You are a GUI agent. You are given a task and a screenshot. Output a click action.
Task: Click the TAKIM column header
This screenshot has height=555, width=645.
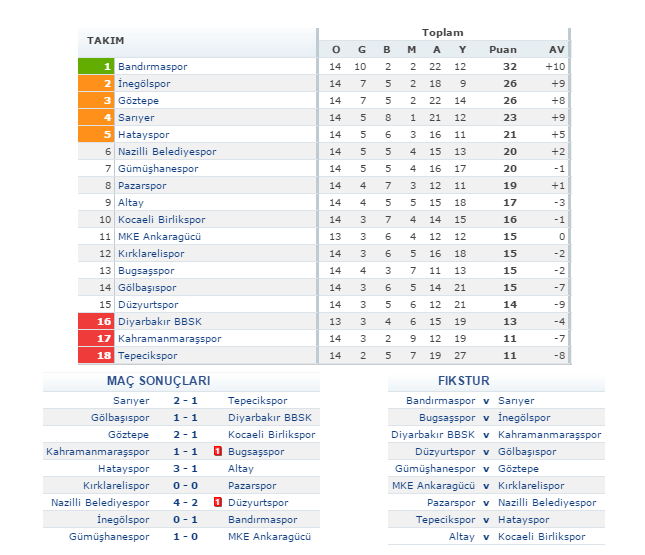pyautogui.click(x=105, y=41)
